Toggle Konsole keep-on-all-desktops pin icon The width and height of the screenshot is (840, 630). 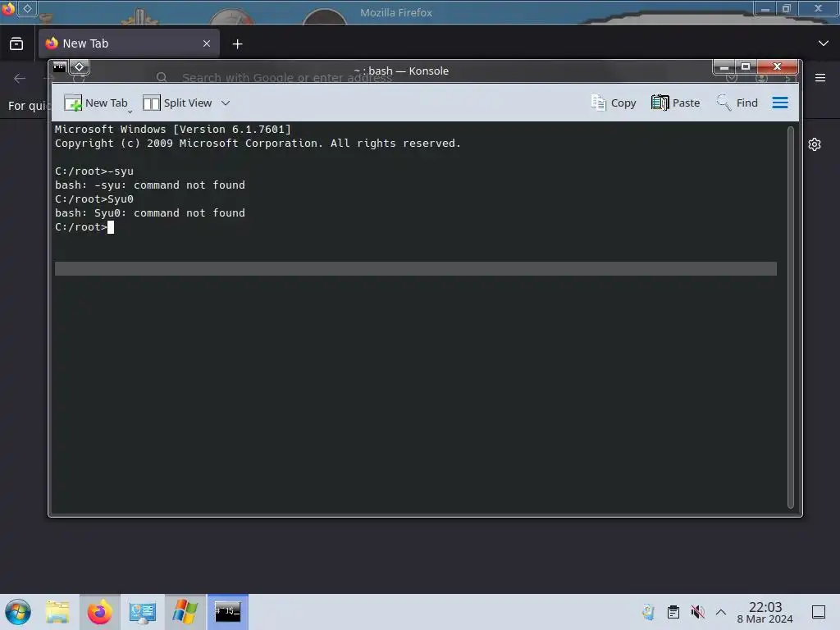pos(80,67)
